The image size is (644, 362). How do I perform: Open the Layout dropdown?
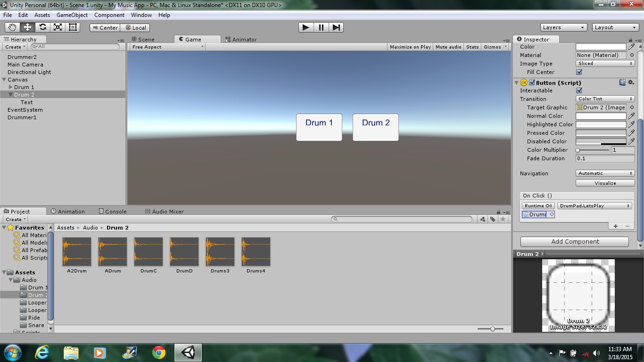(x=615, y=27)
